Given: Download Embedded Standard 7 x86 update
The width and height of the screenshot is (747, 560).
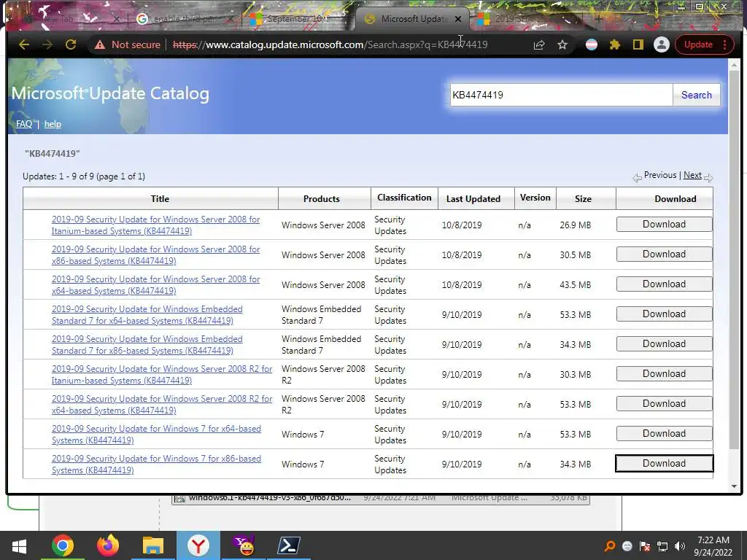Looking at the screenshot, I should 664,344.
